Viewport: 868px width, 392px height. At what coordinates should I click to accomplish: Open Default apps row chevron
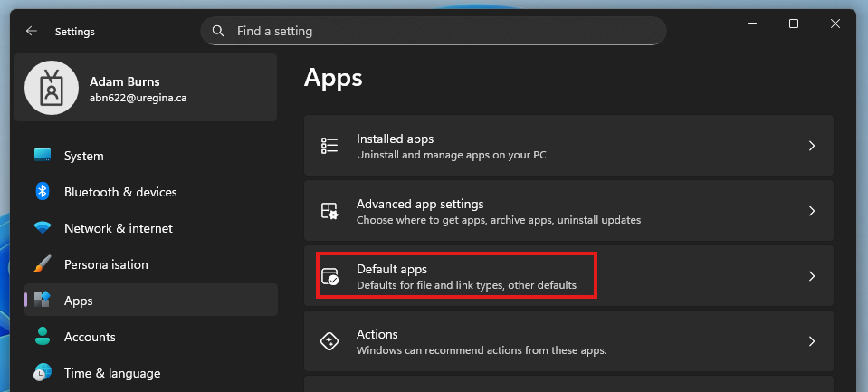coord(812,276)
